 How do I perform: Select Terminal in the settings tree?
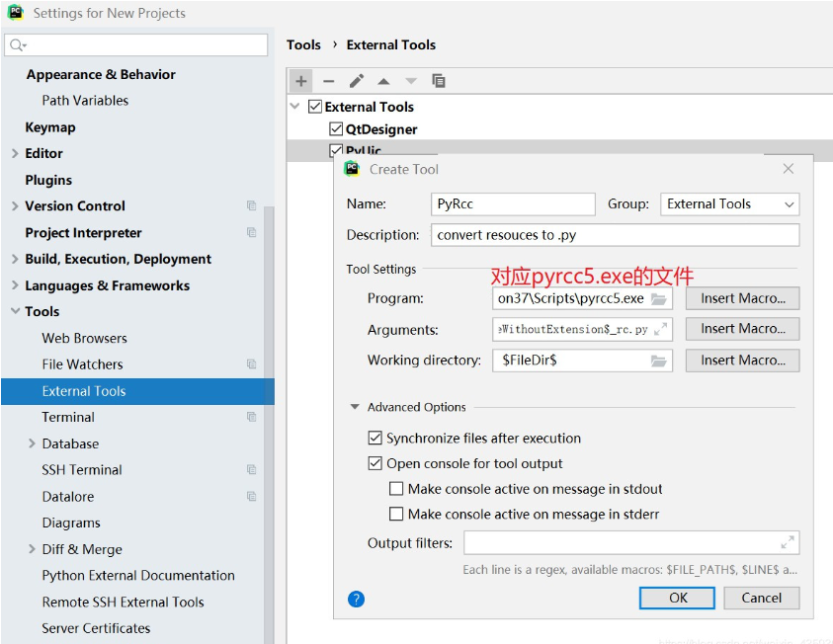(68, 417)
